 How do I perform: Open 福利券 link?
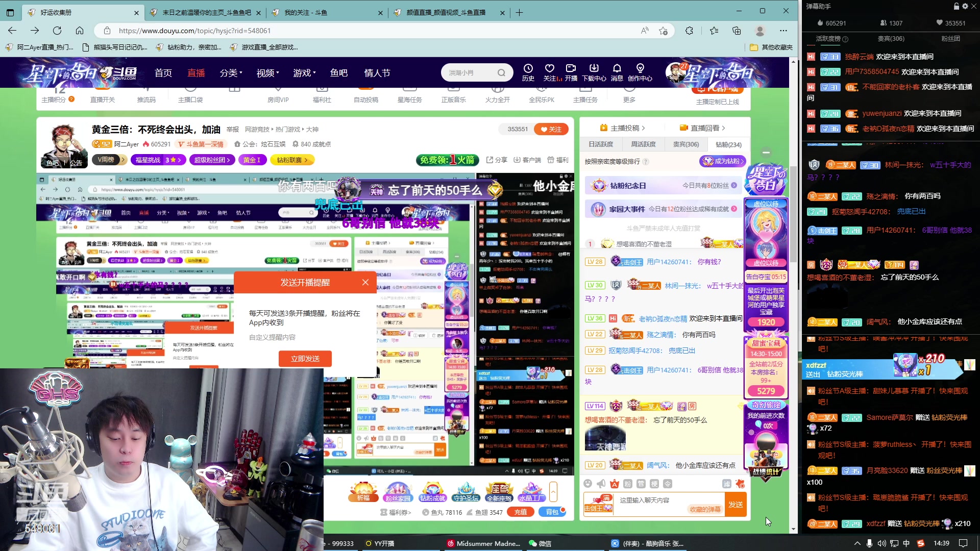[396, 512]
